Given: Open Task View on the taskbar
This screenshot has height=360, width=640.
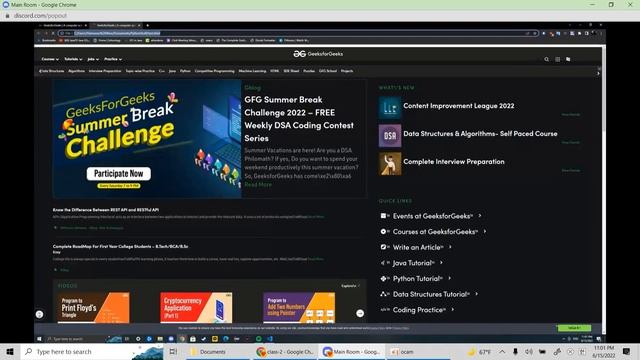Looking at the screenshot, I should click(x=173, y=351).
